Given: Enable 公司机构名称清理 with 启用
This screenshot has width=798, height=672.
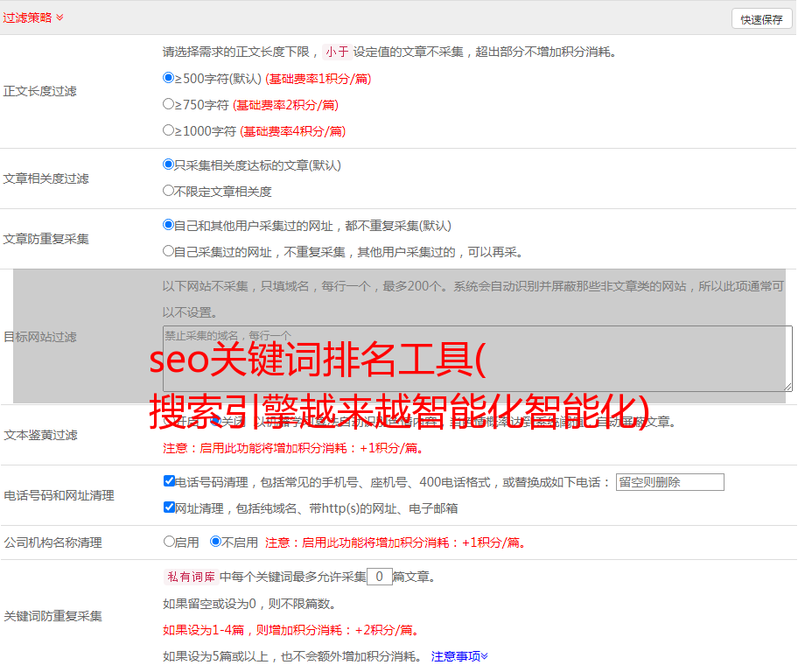Looking at the screenshot, I should pos(169,542).
